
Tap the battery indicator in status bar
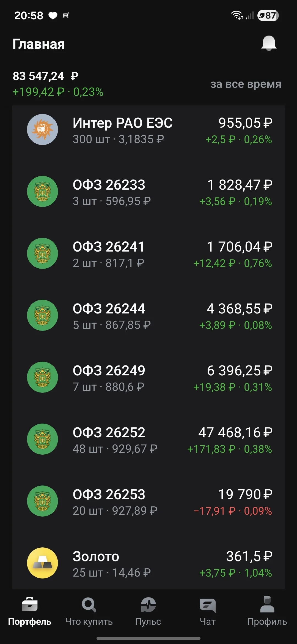(x=268, y=15)
